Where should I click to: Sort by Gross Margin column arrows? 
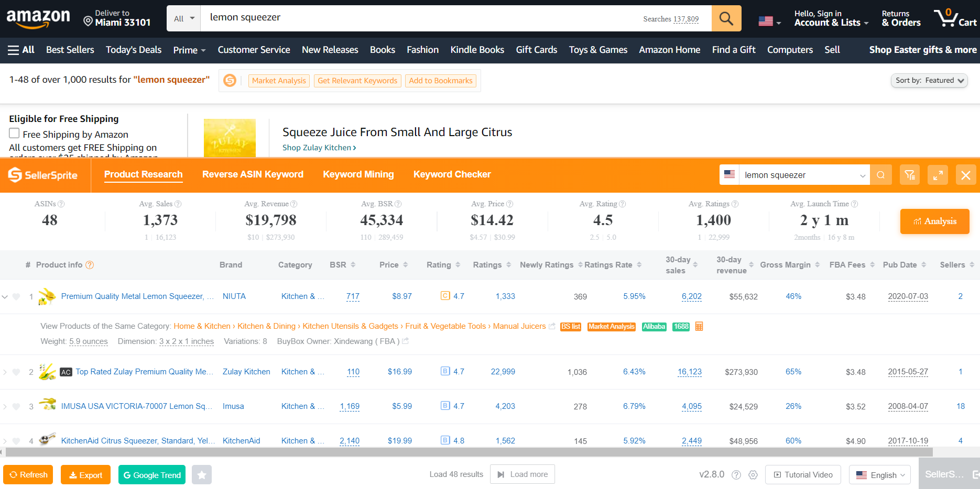point(817,265)
